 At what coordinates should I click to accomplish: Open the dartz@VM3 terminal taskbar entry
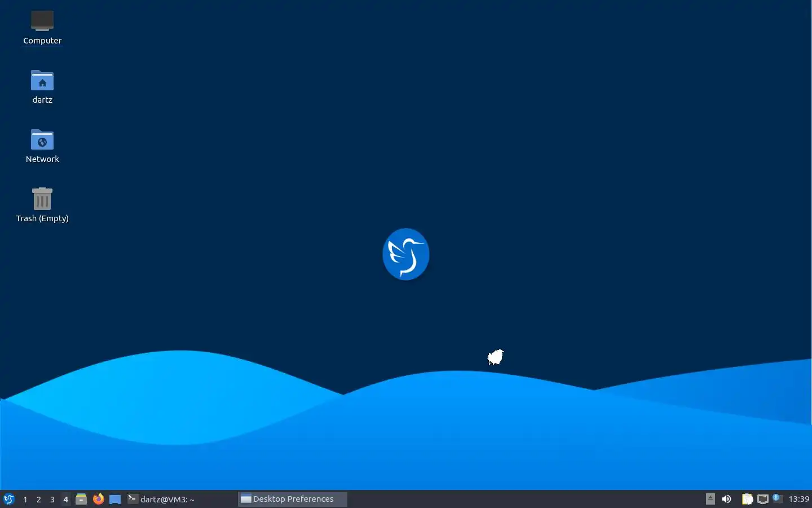tap(180, 499)
